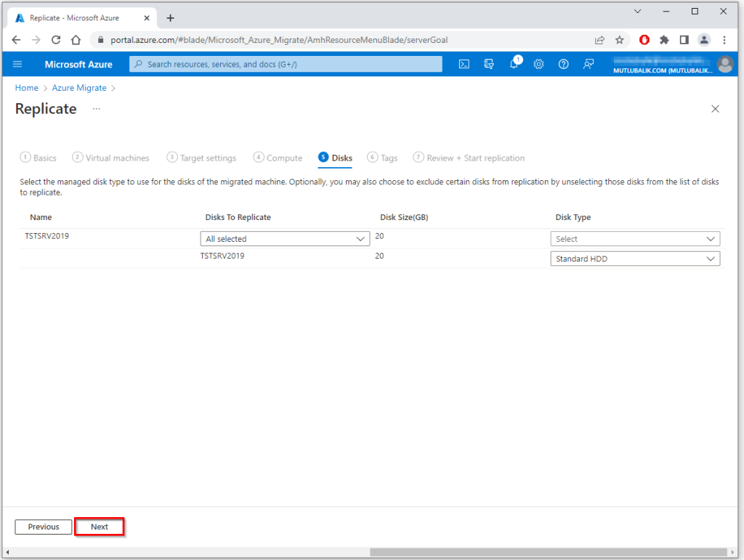Open the Azure portal hamburger menu
This screenshot has height=560, width=744.
[17, 64]
